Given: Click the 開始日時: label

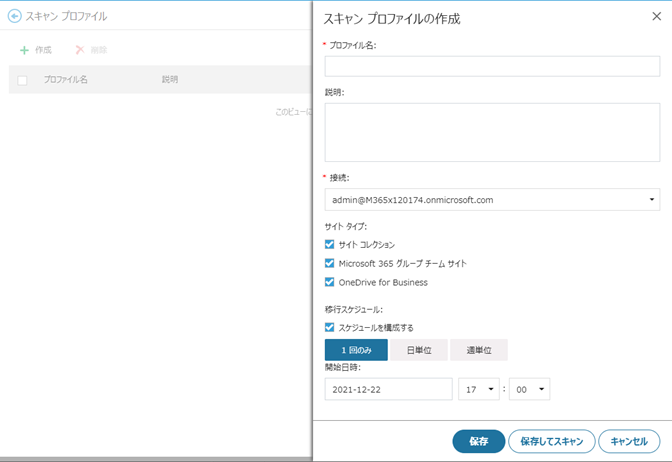Looking at the screenshot, I should (x=342, y=367).
